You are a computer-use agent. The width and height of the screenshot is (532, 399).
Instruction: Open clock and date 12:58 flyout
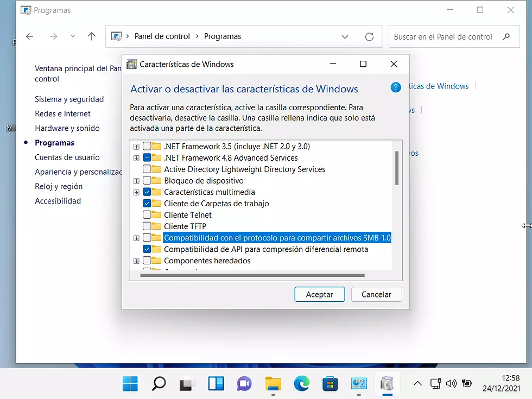(x=501, y=383)
